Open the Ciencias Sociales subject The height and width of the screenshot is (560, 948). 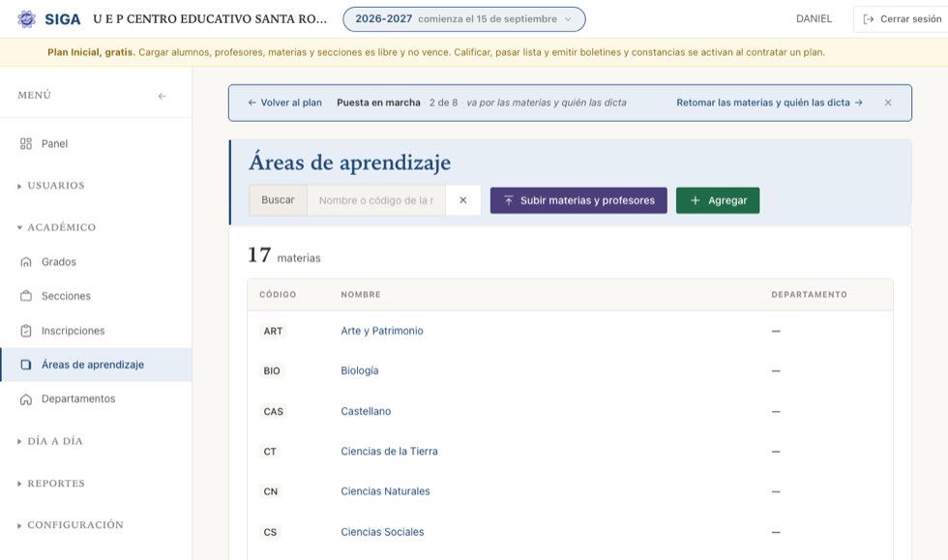[x=382, y=532]
